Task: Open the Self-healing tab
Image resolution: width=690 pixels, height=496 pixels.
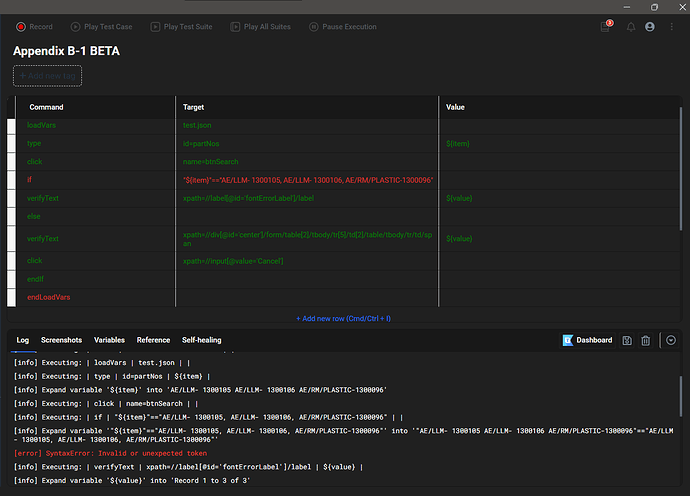Action: tap(201, 340)
